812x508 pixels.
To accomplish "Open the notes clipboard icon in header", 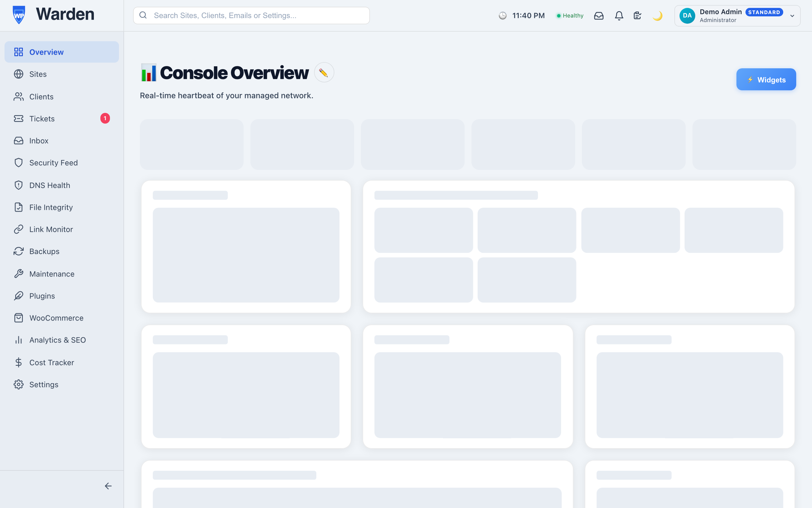I will [x=637, y=16].
